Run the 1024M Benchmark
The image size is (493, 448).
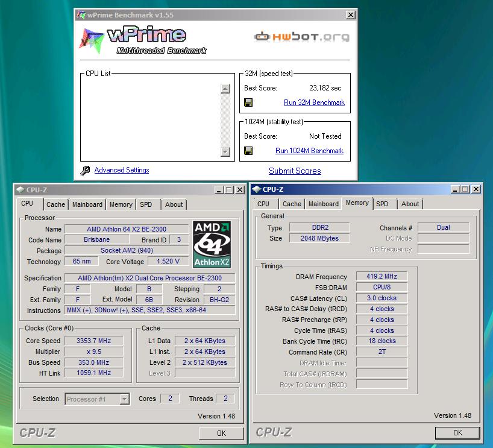309,151
